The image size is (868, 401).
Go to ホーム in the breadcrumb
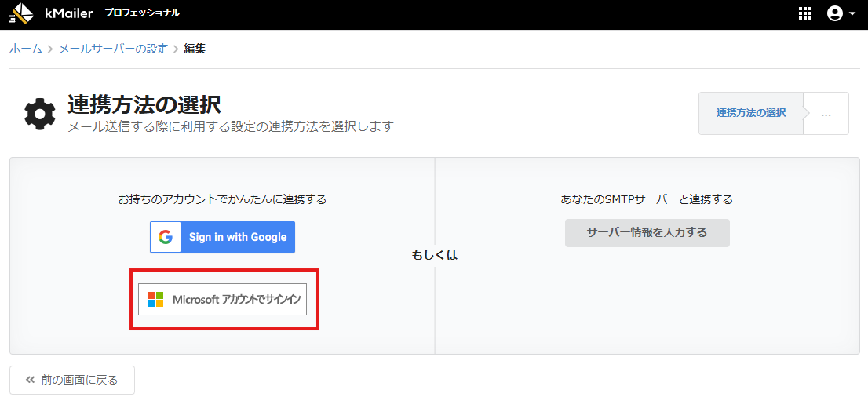pyautogui.click(x=26, y=49)
